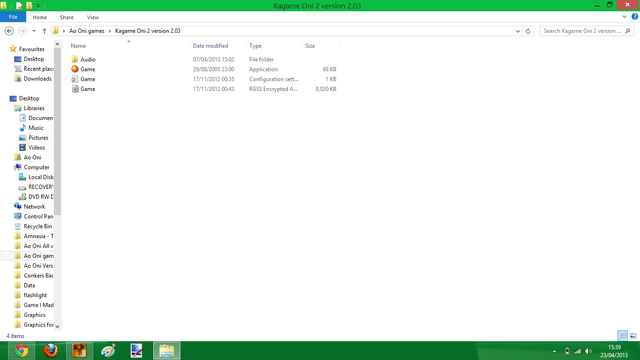
Task: Open the File ribbon tab
Action: click(x=13, y=17)
